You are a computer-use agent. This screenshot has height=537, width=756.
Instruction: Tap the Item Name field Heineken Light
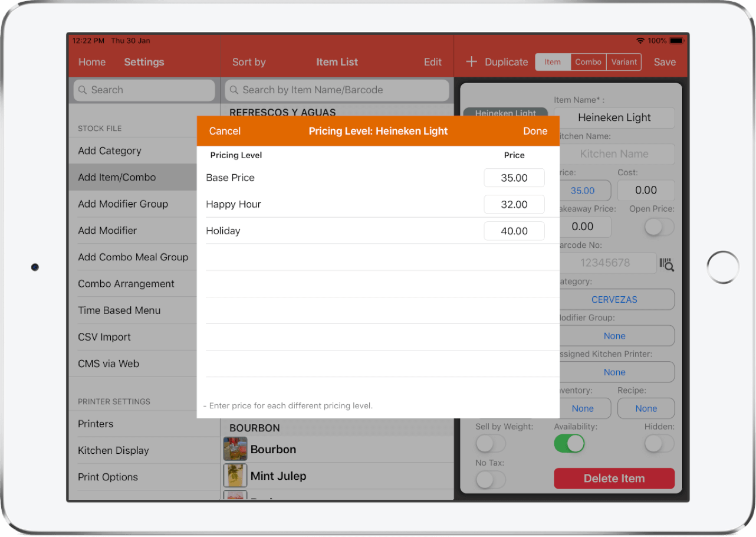tap(614, 117)
